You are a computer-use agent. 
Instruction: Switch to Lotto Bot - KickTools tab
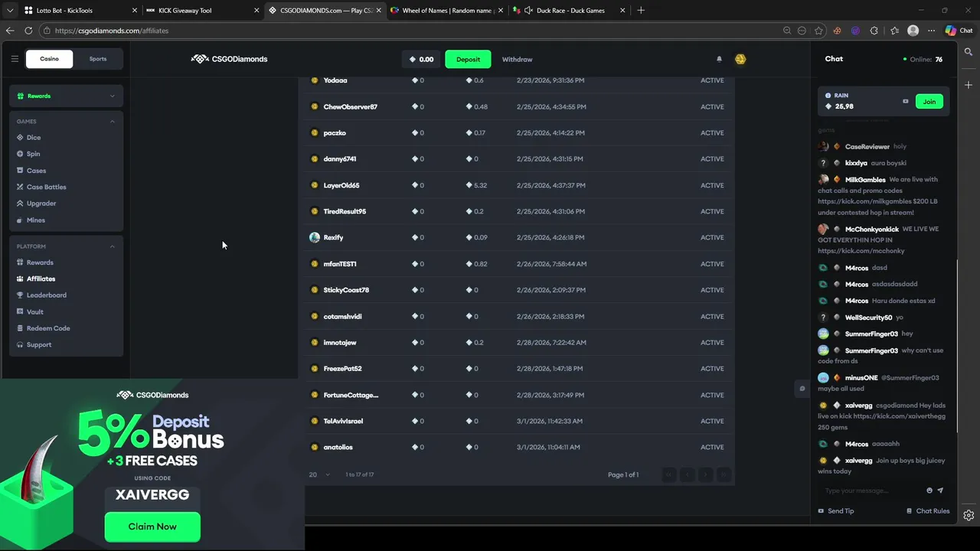[80, 11]
